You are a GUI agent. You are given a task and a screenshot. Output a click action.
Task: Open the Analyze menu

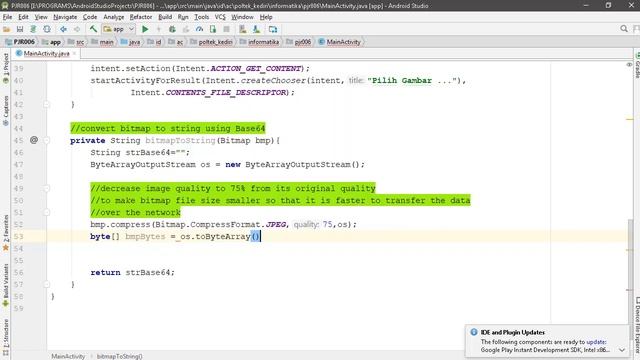click(113, 17)
